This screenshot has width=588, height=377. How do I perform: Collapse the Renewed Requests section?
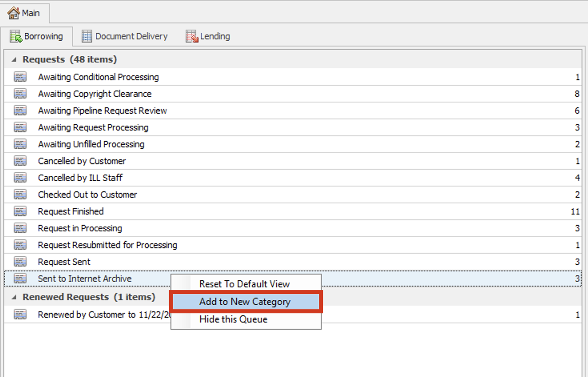point(13,297)
